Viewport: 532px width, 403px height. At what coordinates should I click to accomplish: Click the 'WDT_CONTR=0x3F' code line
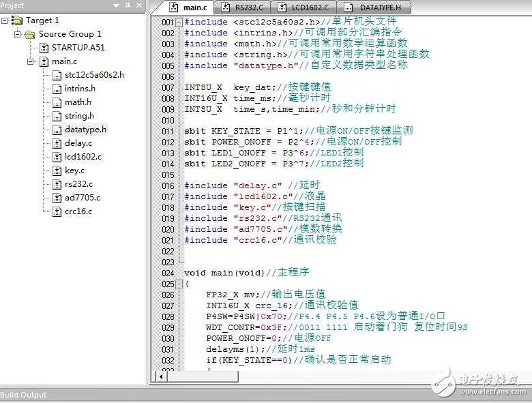pos(336,328)
